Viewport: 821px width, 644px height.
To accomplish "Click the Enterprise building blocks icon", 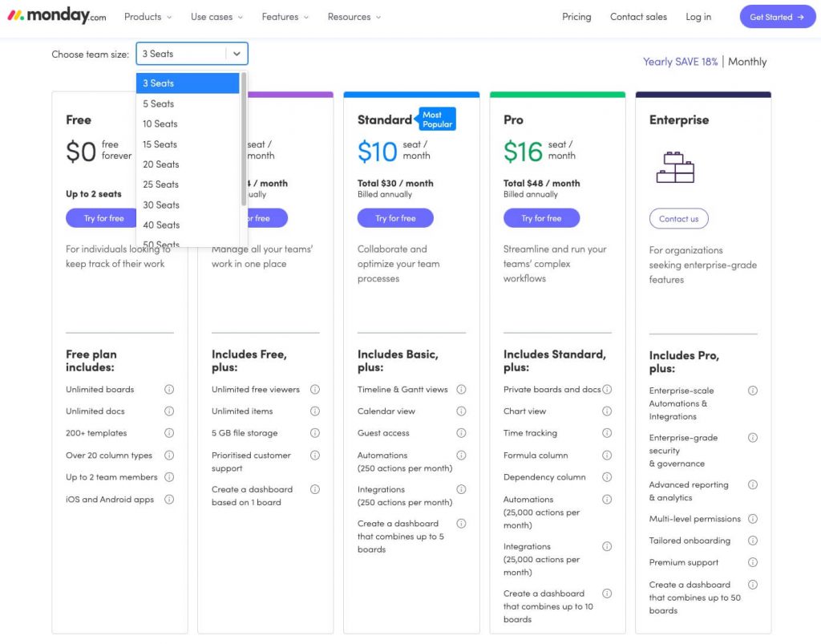I will click(675, 167).
